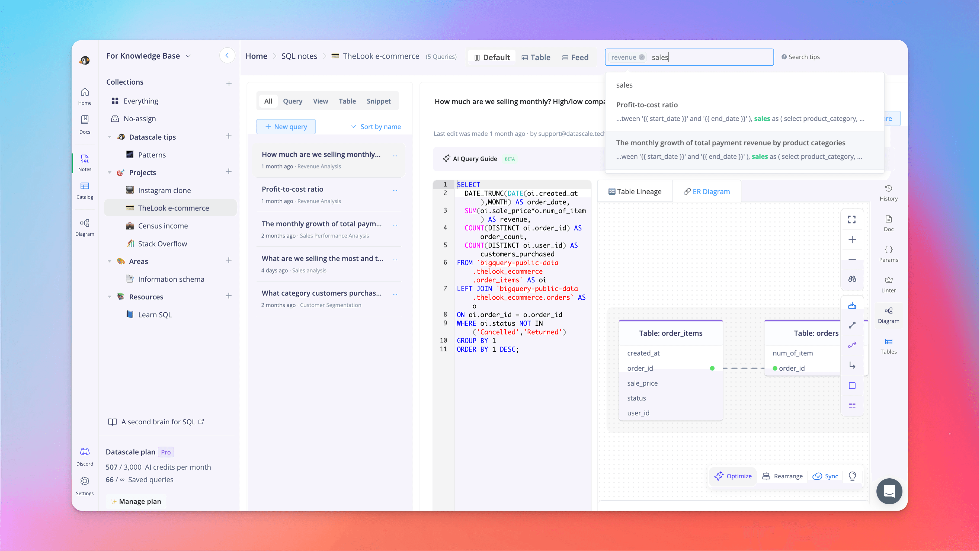Collapse the Projects collection group

tap(110, 173)
